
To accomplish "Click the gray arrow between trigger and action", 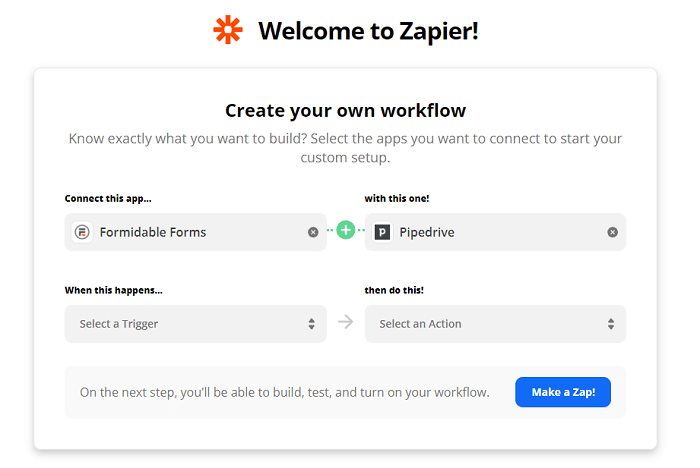I will [x=346, y=322].
